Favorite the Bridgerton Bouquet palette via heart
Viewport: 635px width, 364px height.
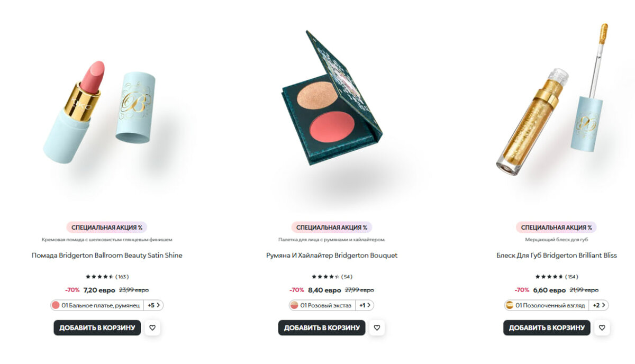(377, 328)
